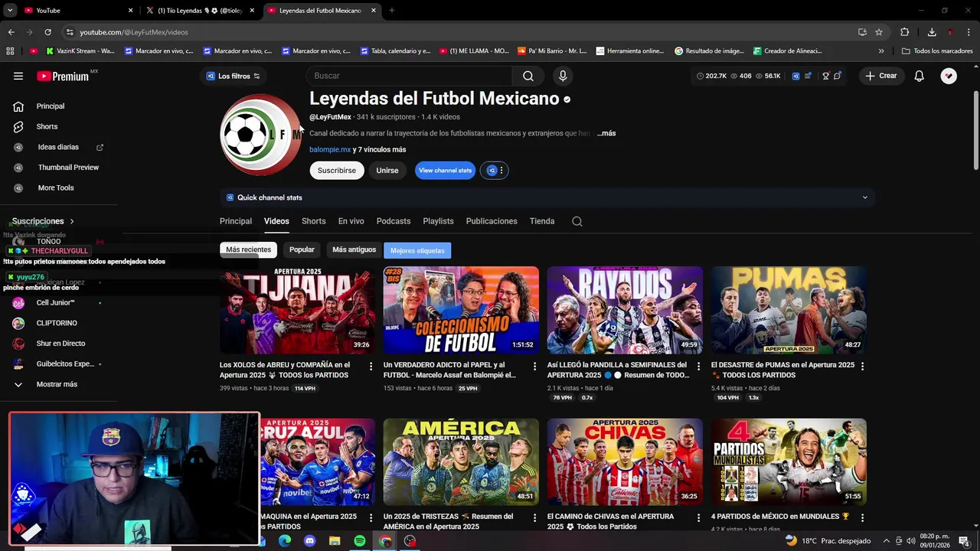Open the account avatar menu
Screen dimensions: 980x551
[949, 76]
